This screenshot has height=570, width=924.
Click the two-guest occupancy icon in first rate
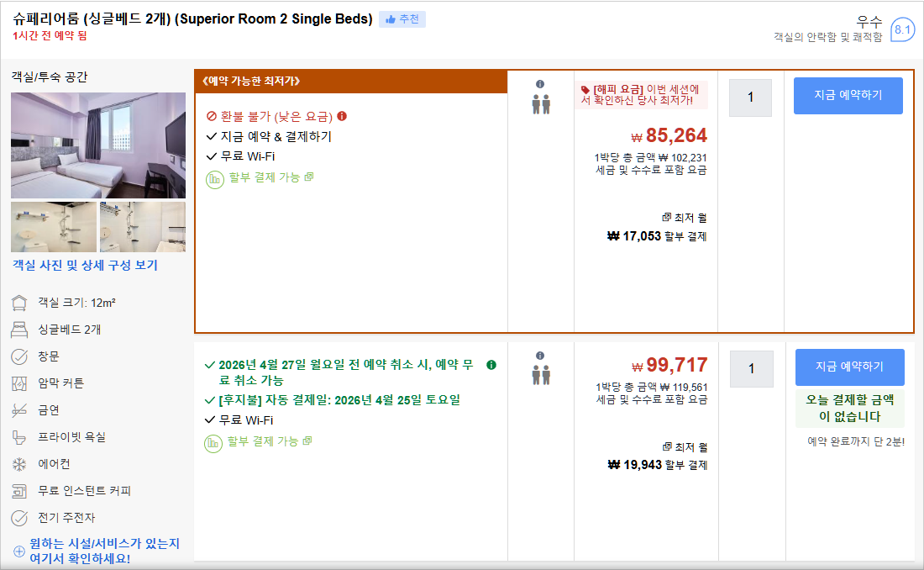click(x=541, y=104)
